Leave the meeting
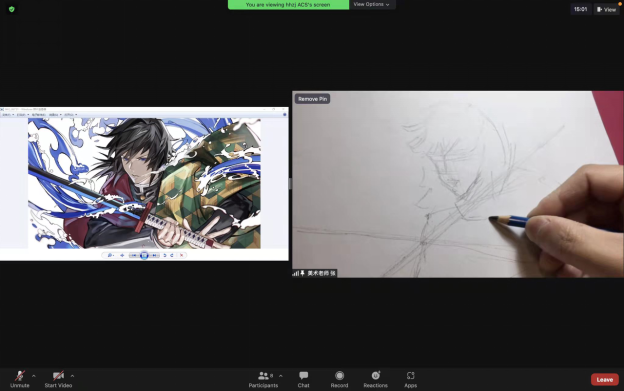The width and height of the screenshot is (624, 391). [604, 379]
